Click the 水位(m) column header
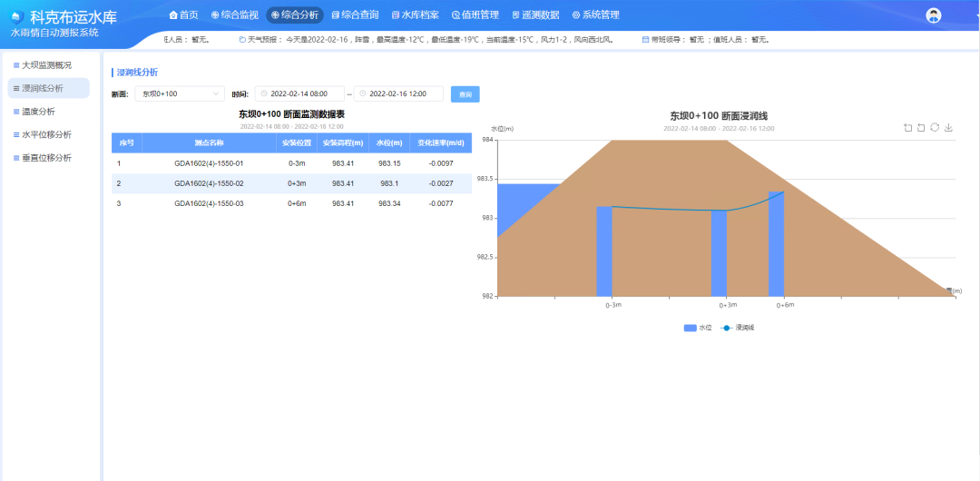The height and width of the screenshot is (481, 980). 389,142
